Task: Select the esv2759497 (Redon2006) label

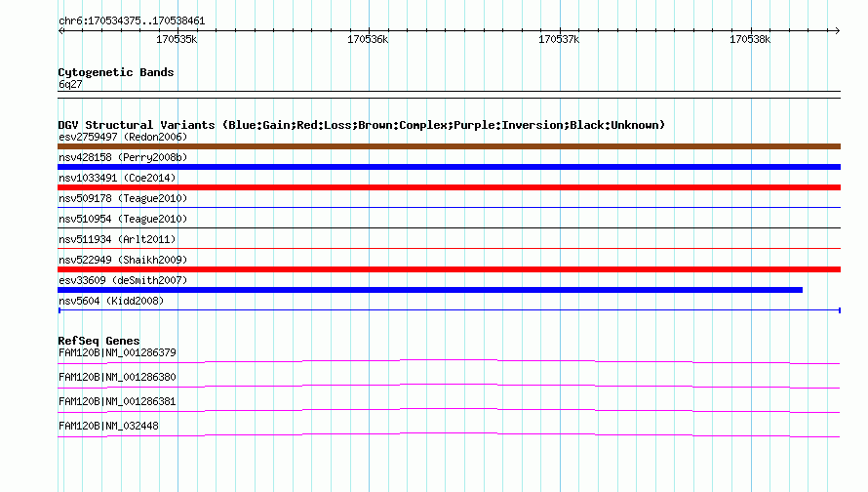Action: click(123, 137)
